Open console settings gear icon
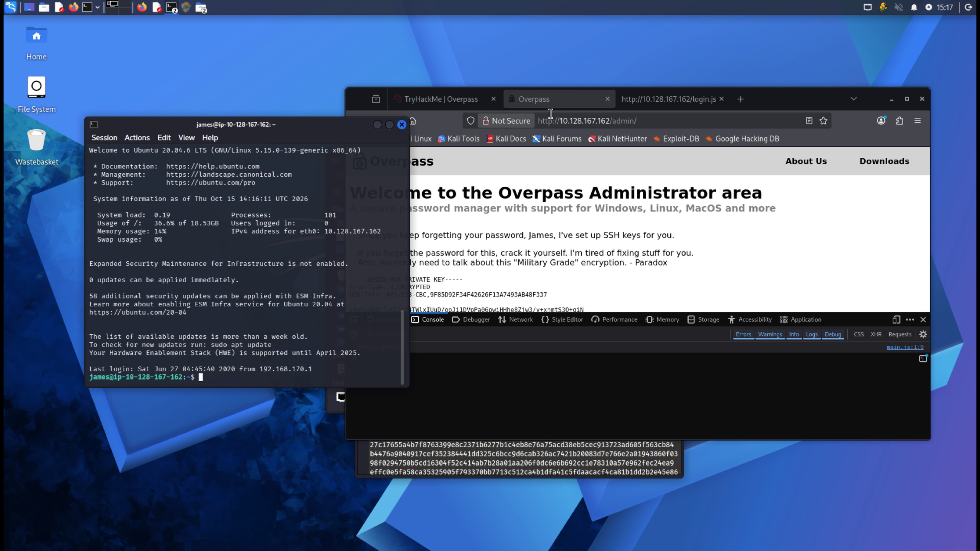The image size is (980, 551). 923,334
